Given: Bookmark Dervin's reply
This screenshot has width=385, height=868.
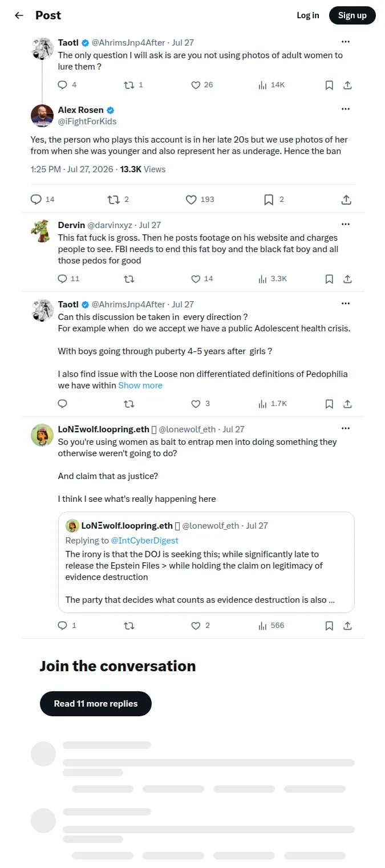Looking at the screenshot, I should coord(329,279).
